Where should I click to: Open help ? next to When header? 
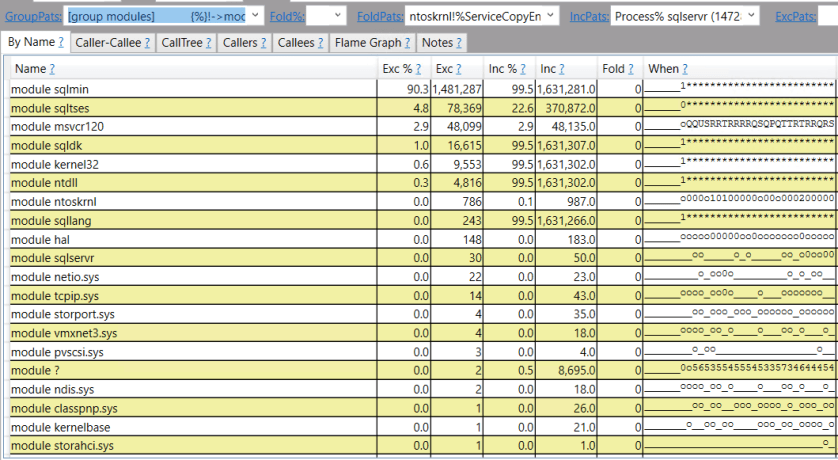click(685, 69)
